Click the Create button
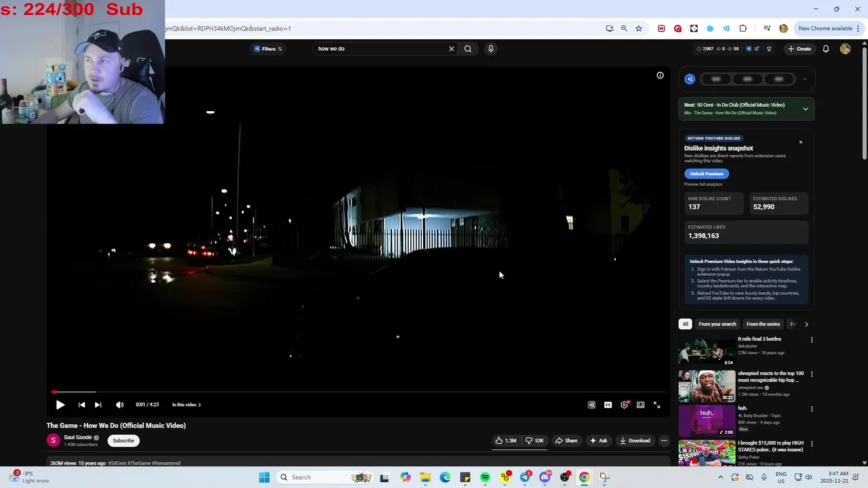868x488 pixels. click(x=800, y=49)
